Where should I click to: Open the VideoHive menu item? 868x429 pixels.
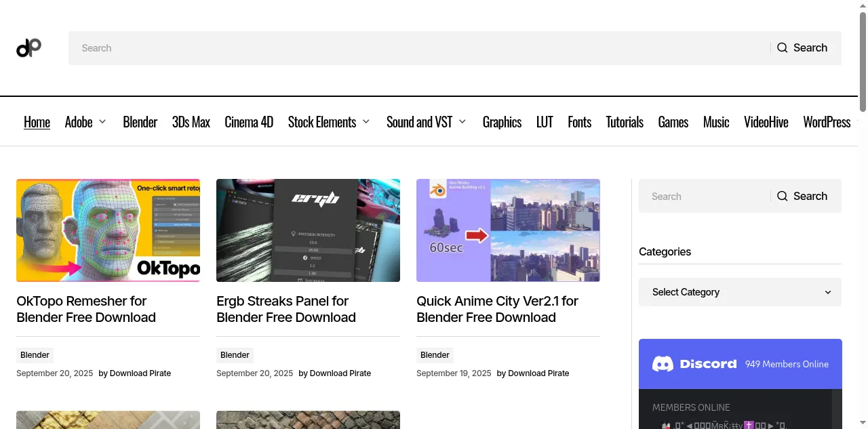766,122
